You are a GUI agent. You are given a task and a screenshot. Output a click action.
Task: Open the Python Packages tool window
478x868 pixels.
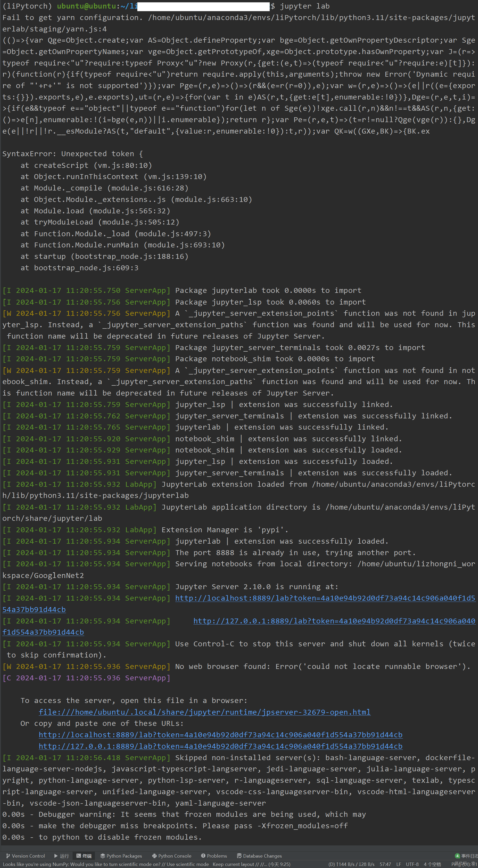(x=121, y=856)
